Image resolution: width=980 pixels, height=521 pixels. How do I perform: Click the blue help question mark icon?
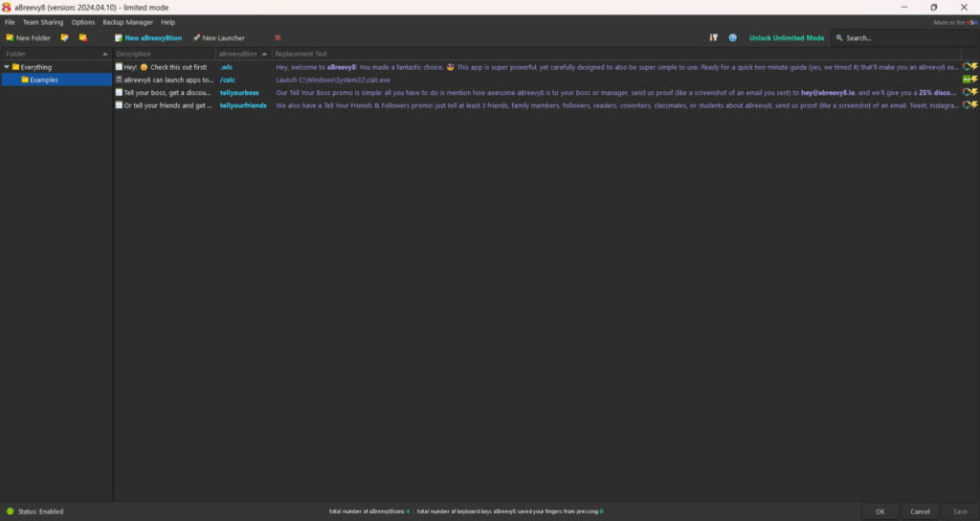click(732, 38)
